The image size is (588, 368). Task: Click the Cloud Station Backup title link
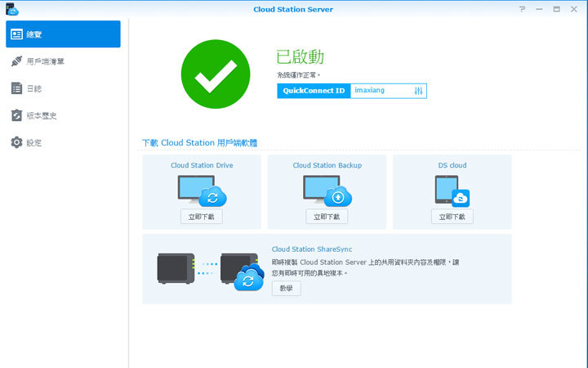point(327,165)
